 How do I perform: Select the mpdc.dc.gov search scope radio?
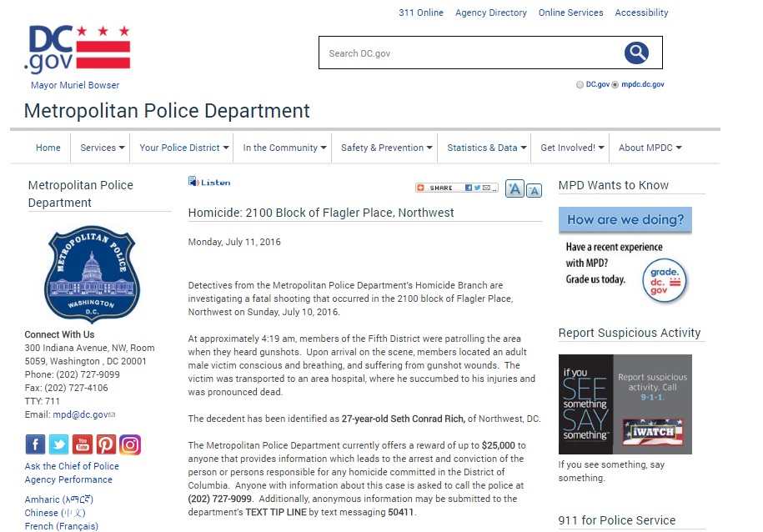[x=615, y=85]
